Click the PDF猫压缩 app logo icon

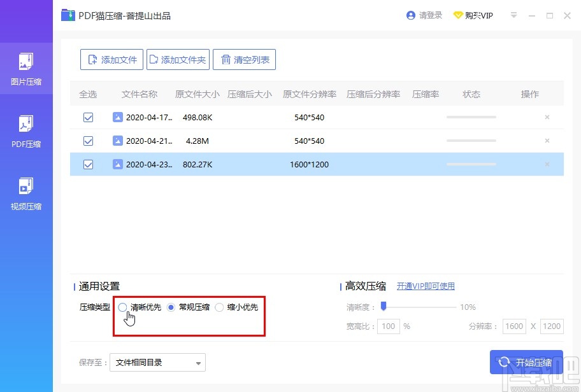tap(68, 15)
